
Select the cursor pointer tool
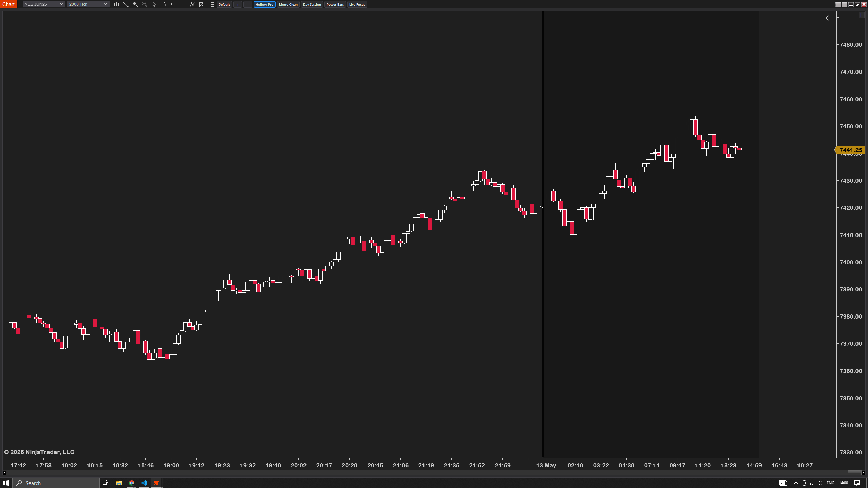(x=154, y=4)
